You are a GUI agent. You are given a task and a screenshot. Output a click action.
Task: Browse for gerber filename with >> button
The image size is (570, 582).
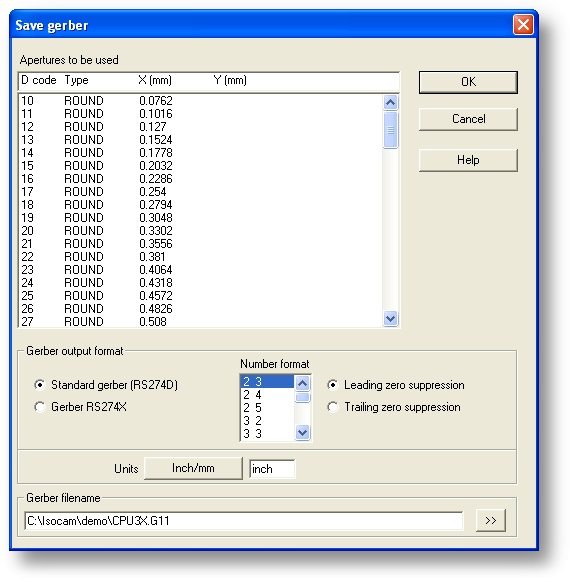tap(491, 520)
